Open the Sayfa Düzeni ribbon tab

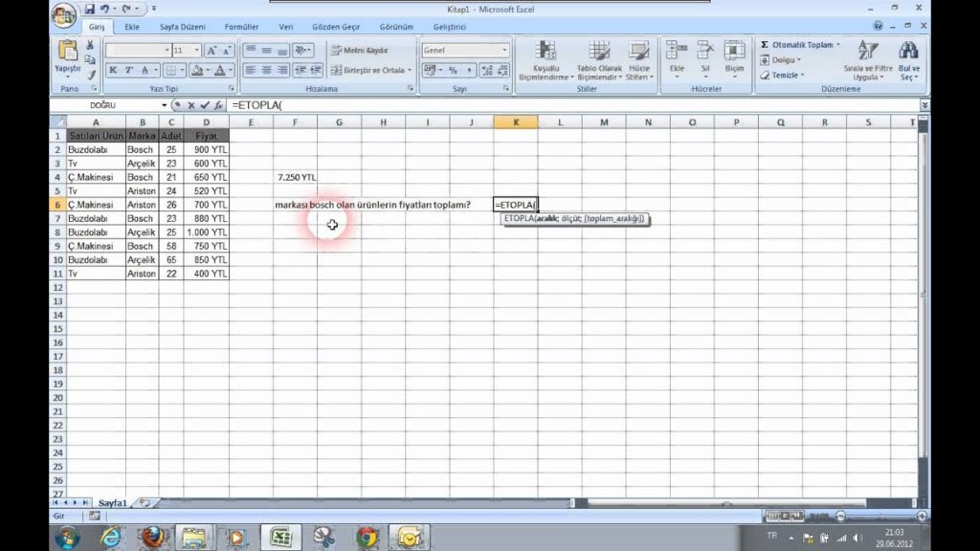183,27
